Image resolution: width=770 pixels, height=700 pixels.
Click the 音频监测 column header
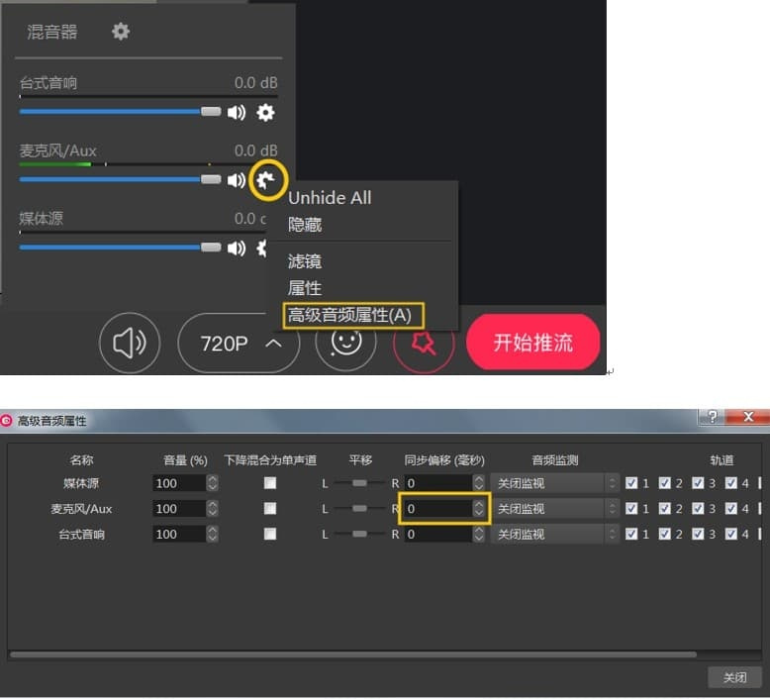[555, 460]
